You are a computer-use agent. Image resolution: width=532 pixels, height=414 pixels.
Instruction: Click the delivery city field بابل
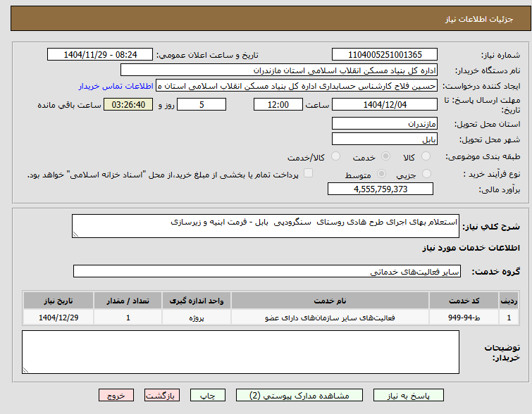[x=385, y=139]
